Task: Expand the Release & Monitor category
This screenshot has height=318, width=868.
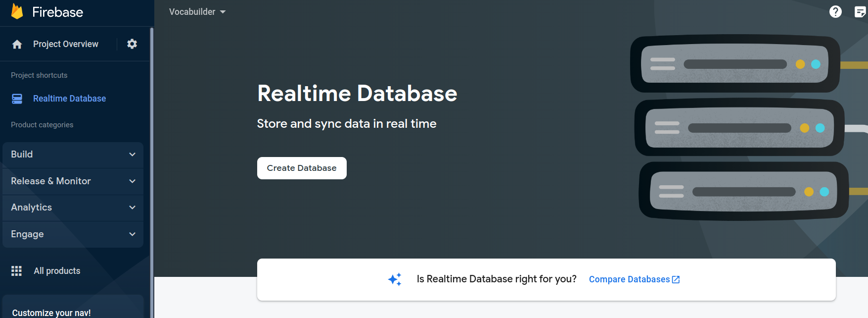Action: tap(73, 181)
